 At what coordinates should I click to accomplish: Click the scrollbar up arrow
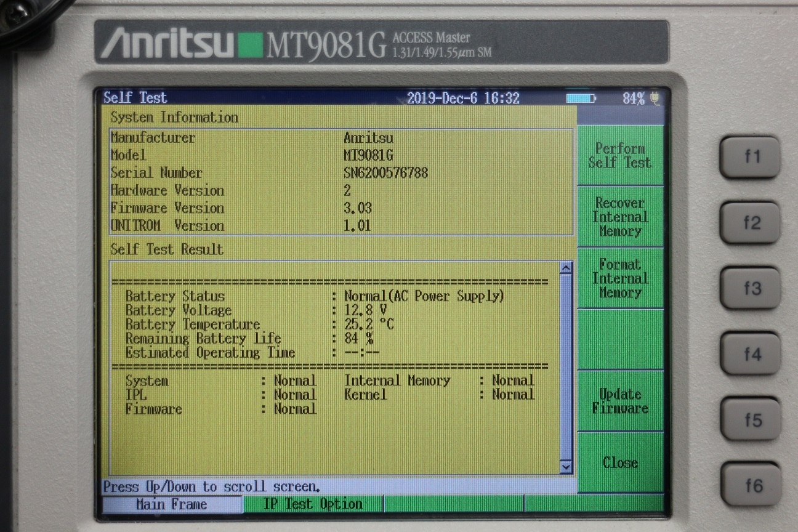coord(566,268)
